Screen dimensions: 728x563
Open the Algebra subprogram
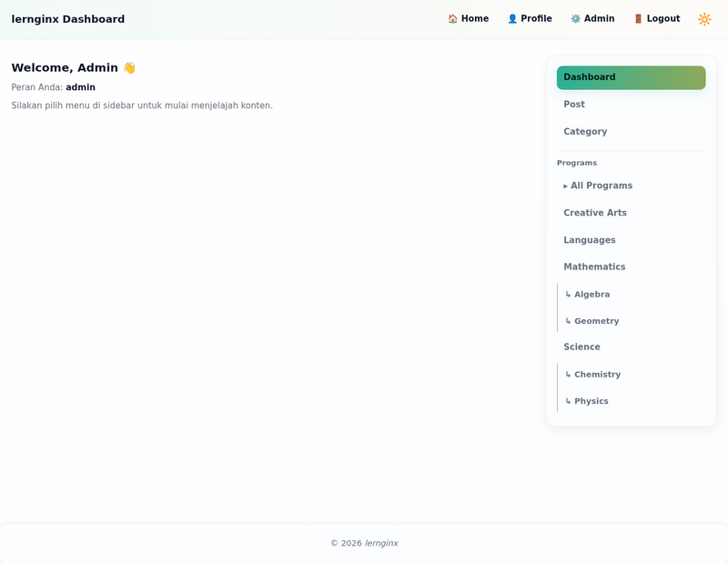[x=632, y=295]
